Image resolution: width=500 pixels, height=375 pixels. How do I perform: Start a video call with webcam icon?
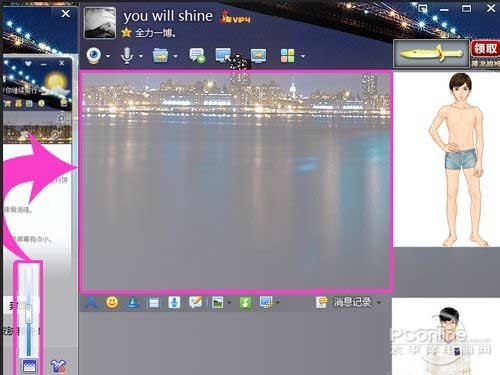tap(94, 55)
